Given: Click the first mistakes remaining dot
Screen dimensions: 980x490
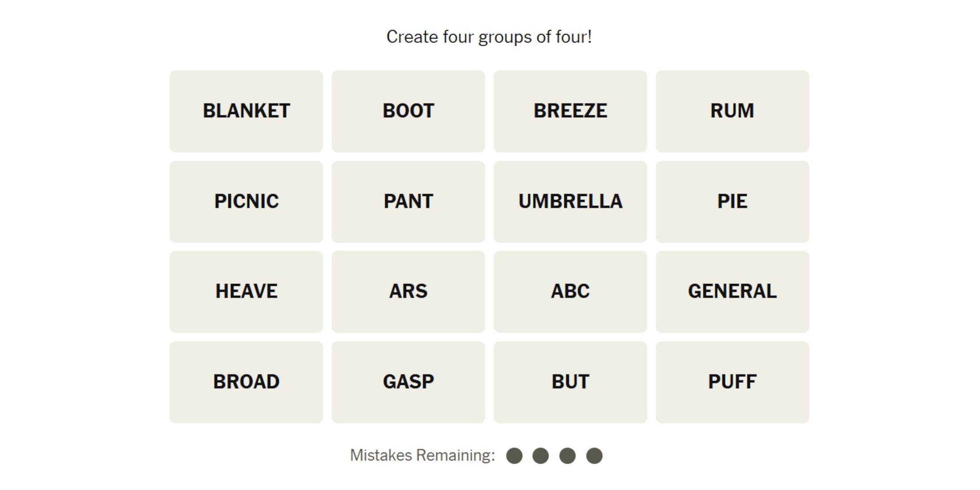Looking at the screenshot, I should [x=515, y=456].
